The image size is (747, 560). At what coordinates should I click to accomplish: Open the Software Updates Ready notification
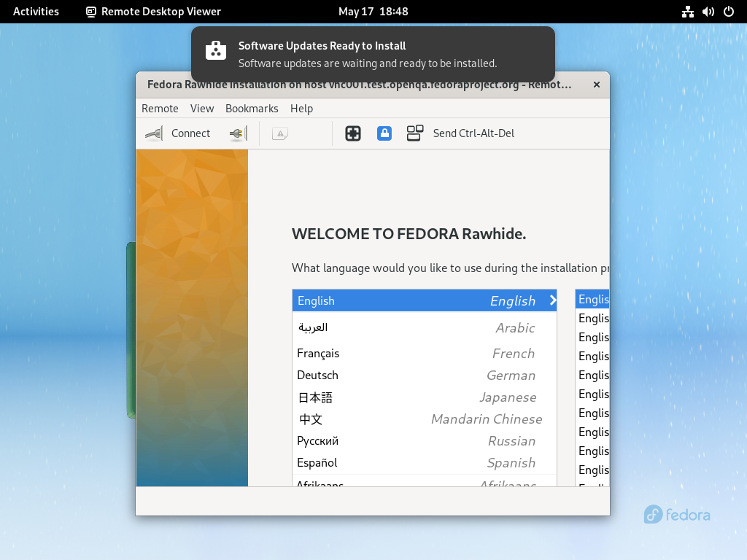(373, 54)
